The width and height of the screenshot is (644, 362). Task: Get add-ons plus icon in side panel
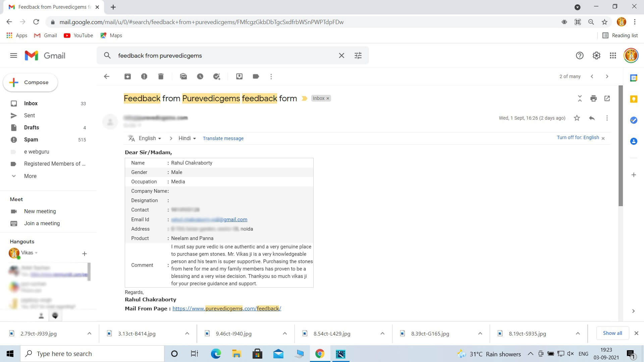click(634, 175)
